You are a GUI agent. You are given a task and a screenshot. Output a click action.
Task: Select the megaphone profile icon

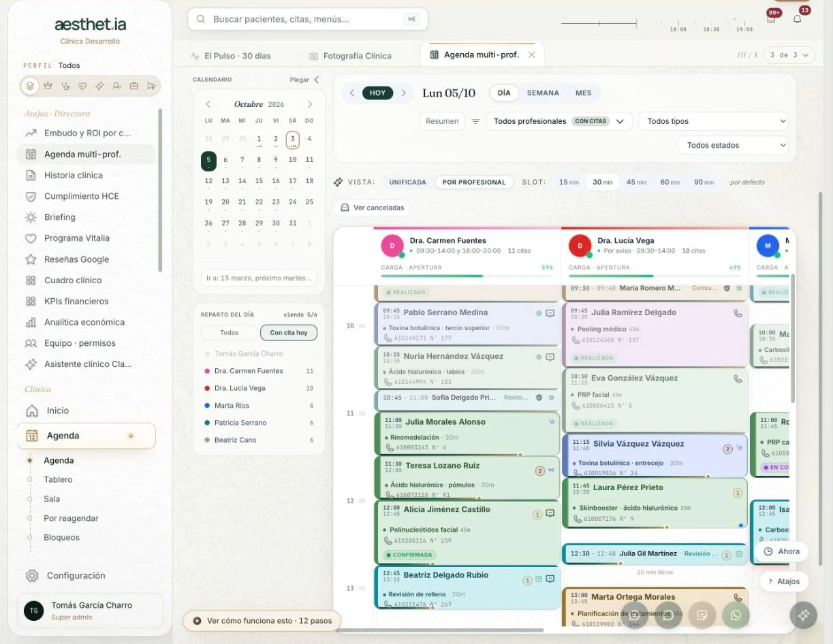151,86
